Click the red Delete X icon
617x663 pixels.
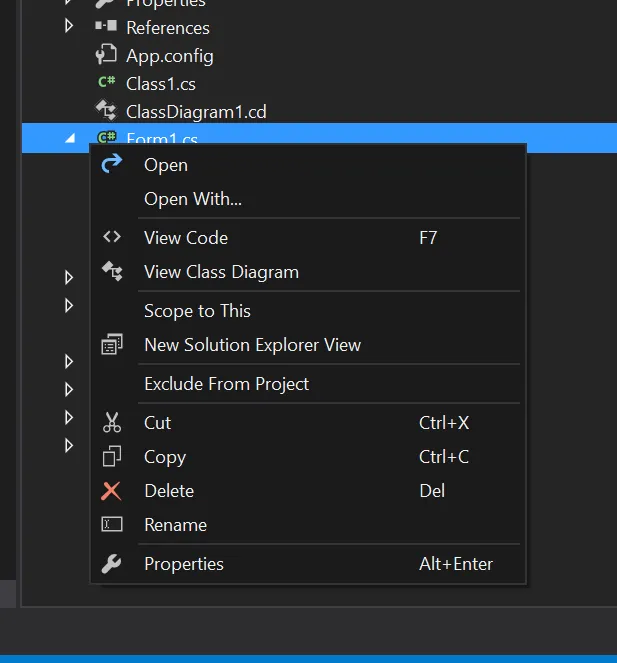(x=112, y=491)
